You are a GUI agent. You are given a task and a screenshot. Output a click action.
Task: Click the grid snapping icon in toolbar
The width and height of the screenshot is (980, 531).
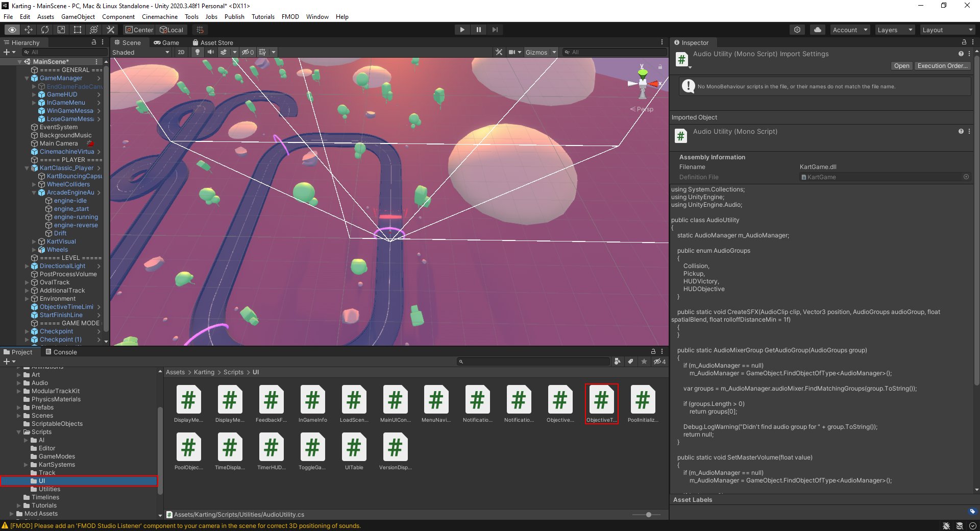pyautogui.click(x=200, y=30)
